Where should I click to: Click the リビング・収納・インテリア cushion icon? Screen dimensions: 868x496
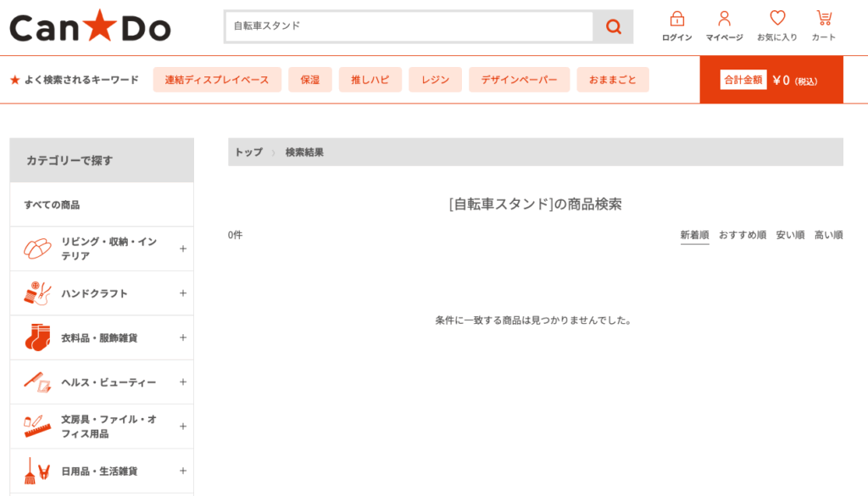[37, 248]
